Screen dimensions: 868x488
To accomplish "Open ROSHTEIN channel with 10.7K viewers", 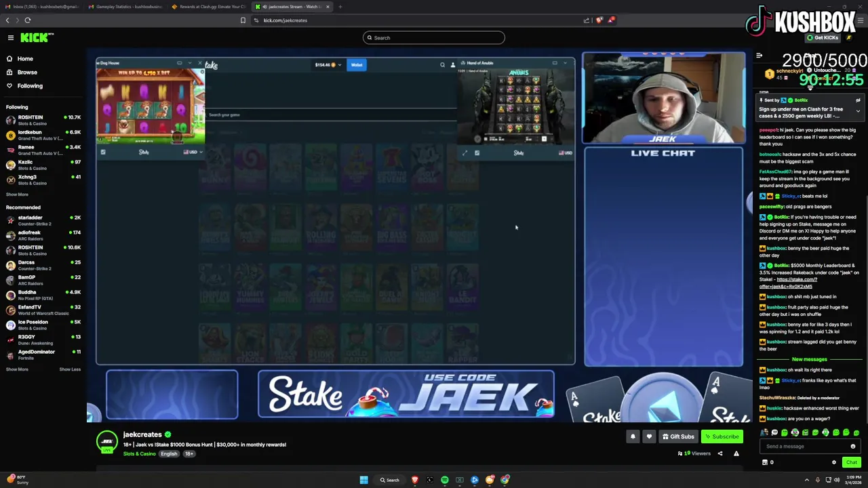I will (43, 120).
